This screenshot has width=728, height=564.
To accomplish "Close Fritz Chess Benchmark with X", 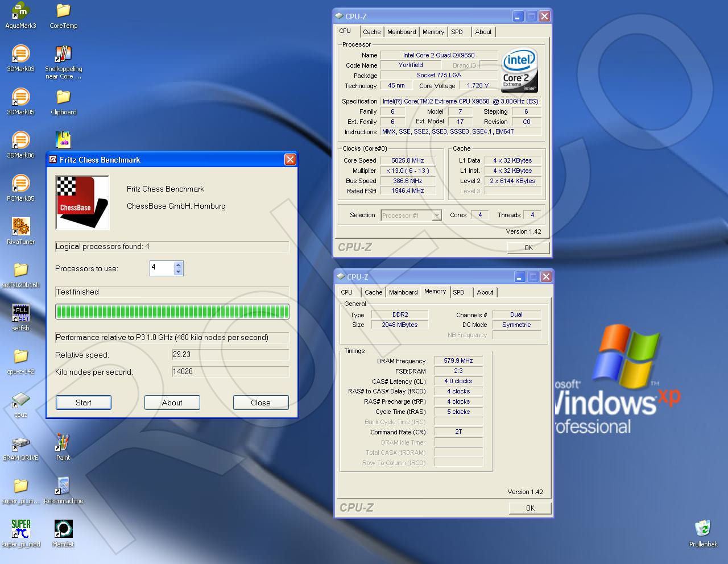I will coord(290,160).
